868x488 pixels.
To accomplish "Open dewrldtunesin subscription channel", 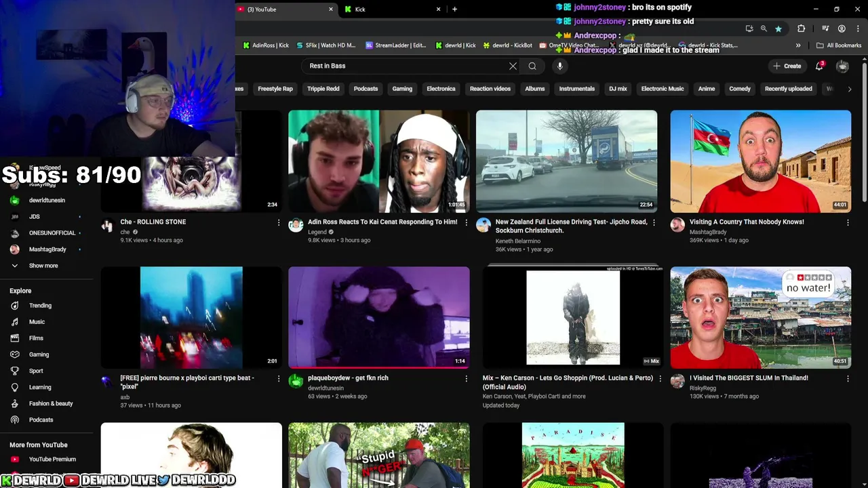I will (x=47, y=201).
